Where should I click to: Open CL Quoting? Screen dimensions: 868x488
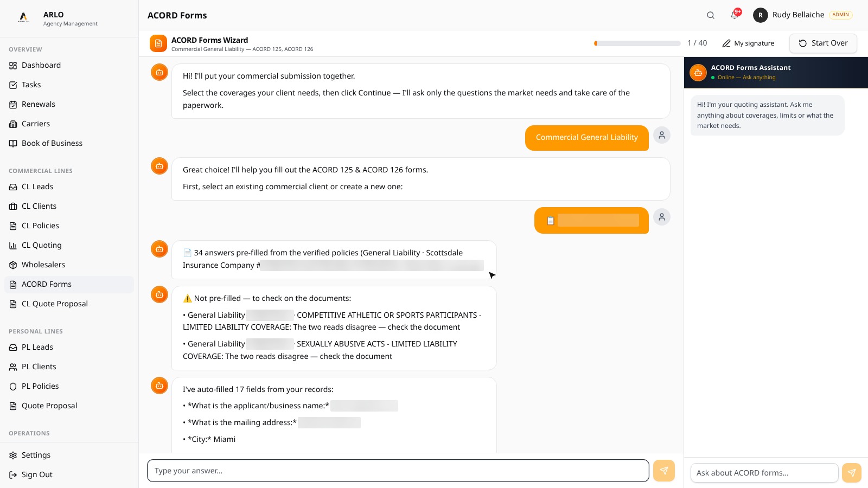[x=69, y=245]
